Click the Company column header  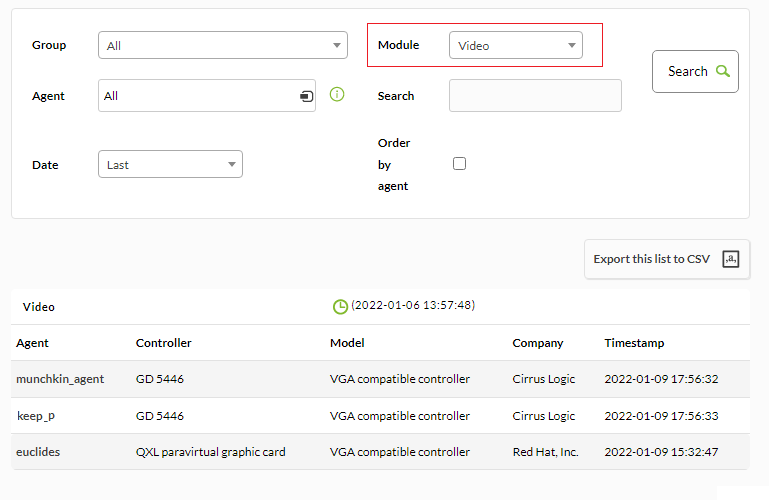point(538,343)
